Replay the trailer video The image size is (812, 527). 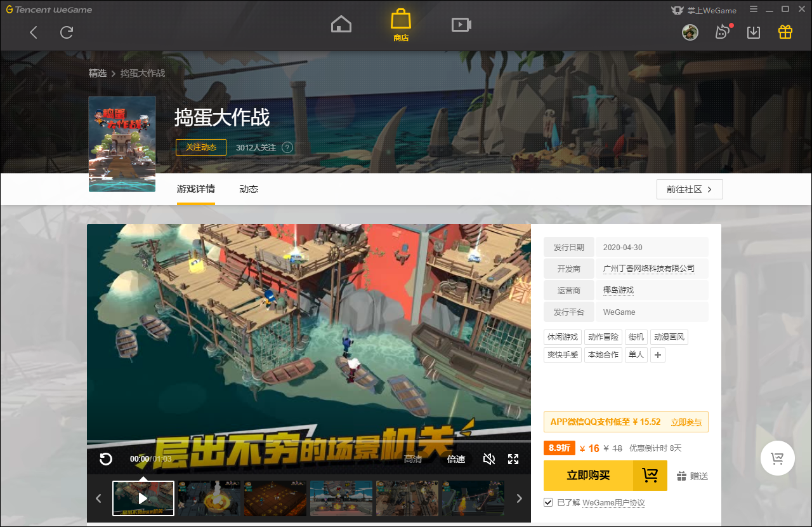(x=106, y=459)
